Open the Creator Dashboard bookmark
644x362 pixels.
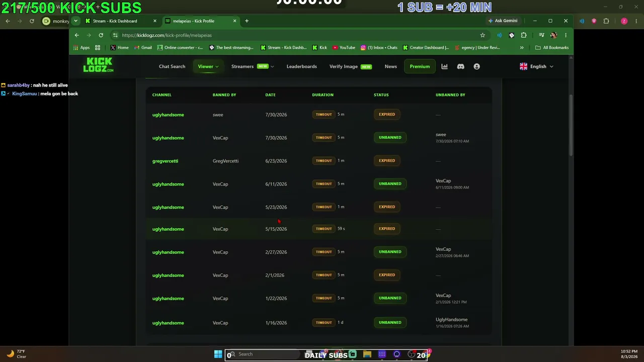[426, 48]
